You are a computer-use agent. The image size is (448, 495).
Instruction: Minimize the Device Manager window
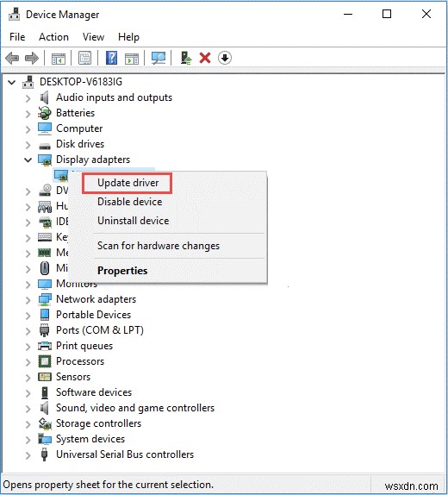348,14
